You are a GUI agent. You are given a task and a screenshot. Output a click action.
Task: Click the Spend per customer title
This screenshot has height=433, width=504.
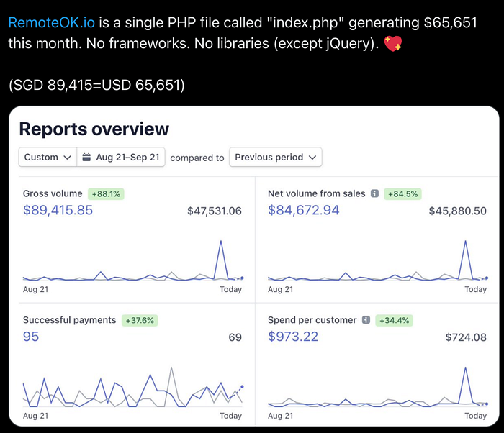[x=312, y=320]
